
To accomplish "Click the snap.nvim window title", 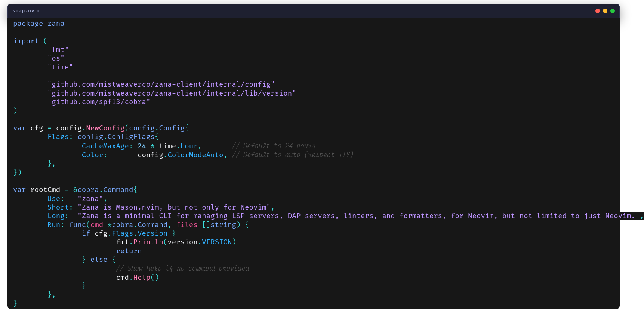I will 26,11.
